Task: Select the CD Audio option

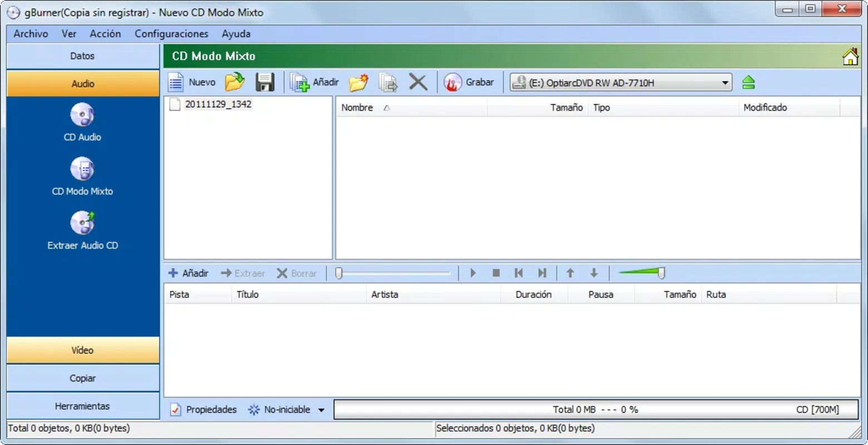Action: click(x=82, y=122)
